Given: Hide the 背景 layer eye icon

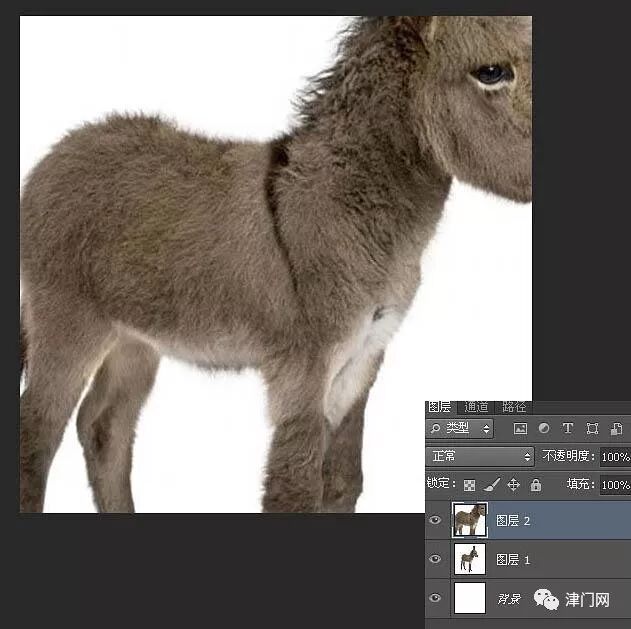Looking at the screenshot, I should 435,598.
